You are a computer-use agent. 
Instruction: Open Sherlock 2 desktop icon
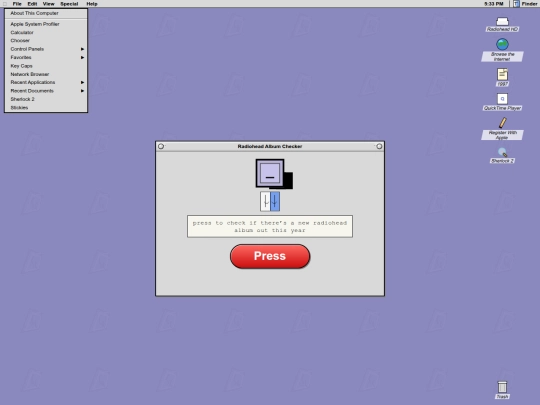pos(502,153)
